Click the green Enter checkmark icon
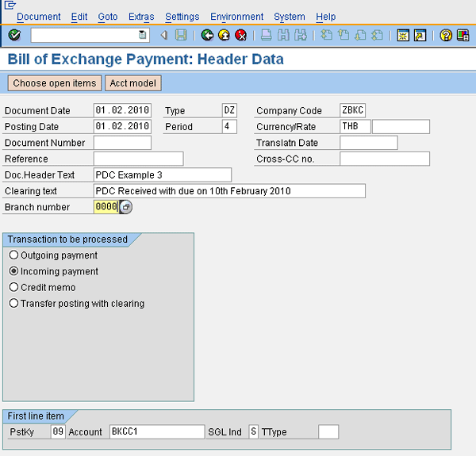The image size is (476, 456). point(14,35)
